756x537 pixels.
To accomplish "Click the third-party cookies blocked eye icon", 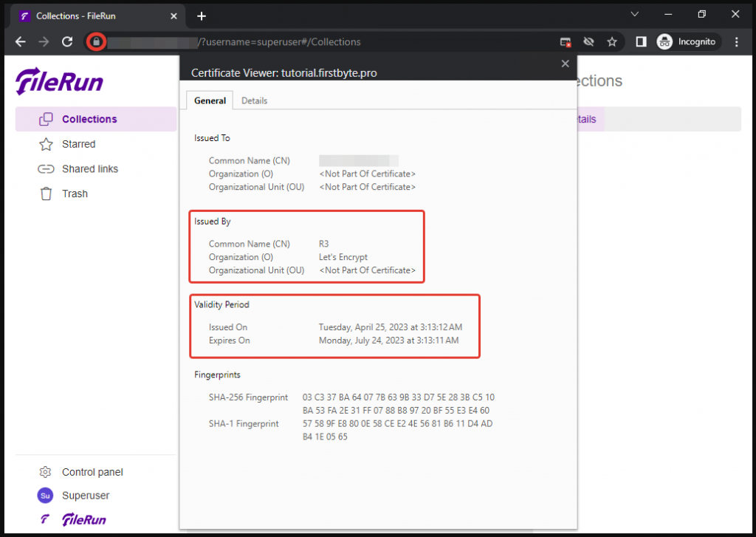I will click(588, 42).
